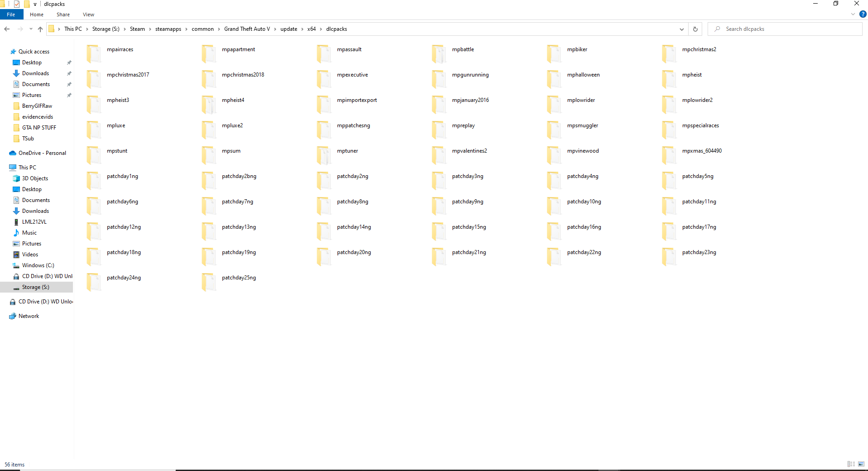Switch to the Home ribbon tab
Viewport: 868px width, 471px height.
37,14
